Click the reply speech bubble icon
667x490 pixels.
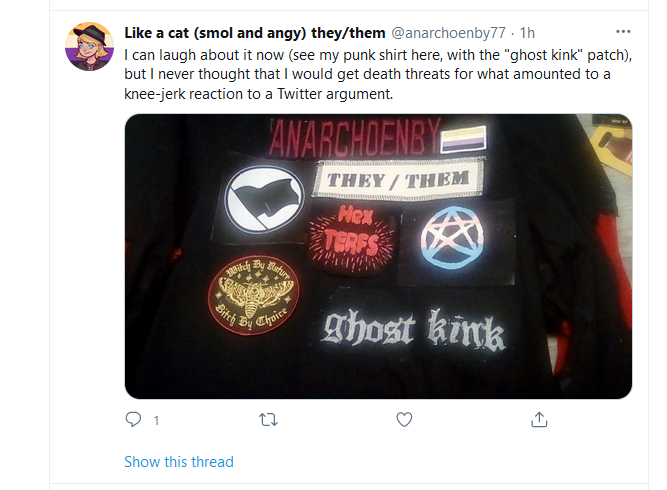[133, 419]
